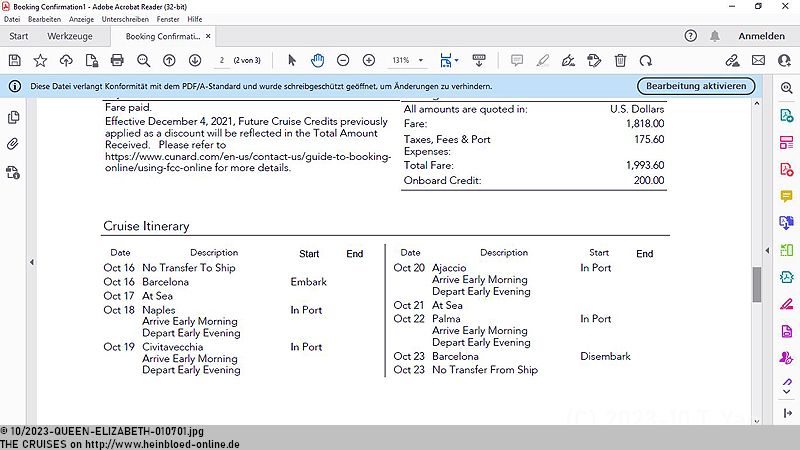Viewport: 800px width, 450px height.
Task: Click scroll down arrow of document
Action: coord(757,421)
